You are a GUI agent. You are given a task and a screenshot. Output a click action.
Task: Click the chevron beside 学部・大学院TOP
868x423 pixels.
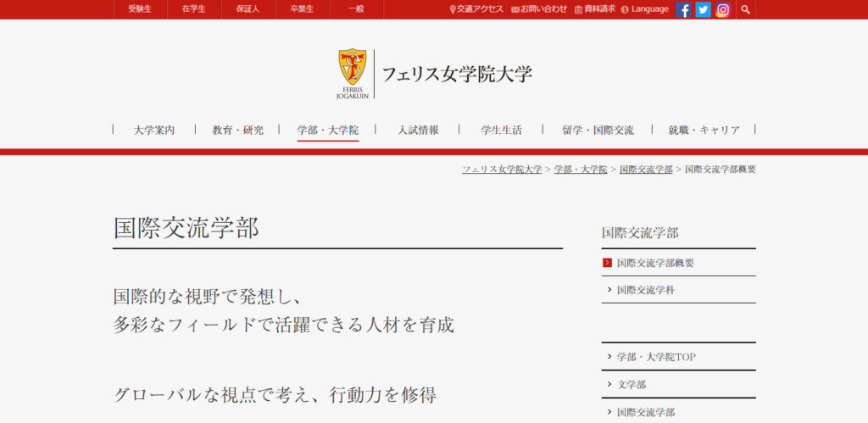pyautogui.click(x=609, y=357)
